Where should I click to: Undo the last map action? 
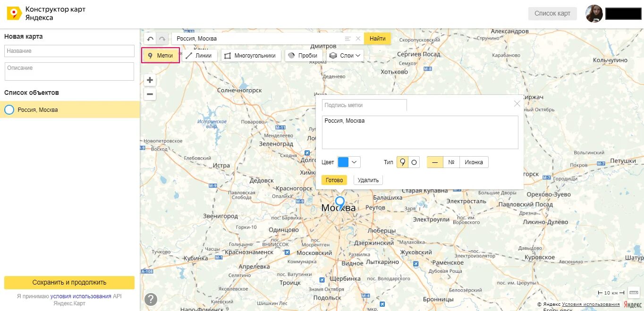150,39
